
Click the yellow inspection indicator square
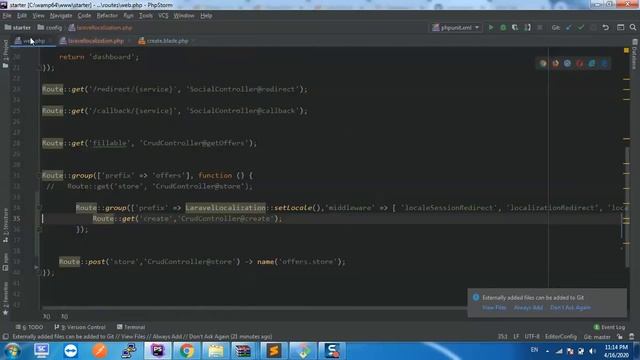[x=626, y=50]
